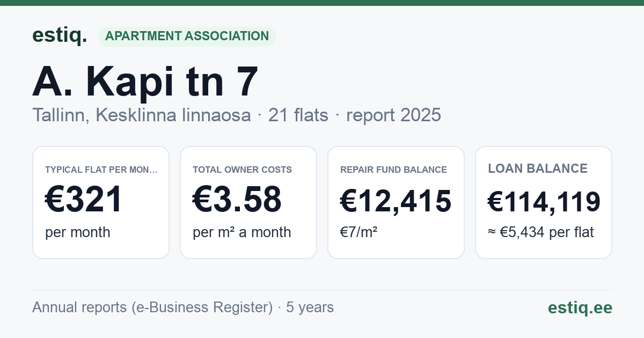The width and height of the screenshot is (644, 338).
Task: Open the Typical flat per month card
Action: click(101, 202)
